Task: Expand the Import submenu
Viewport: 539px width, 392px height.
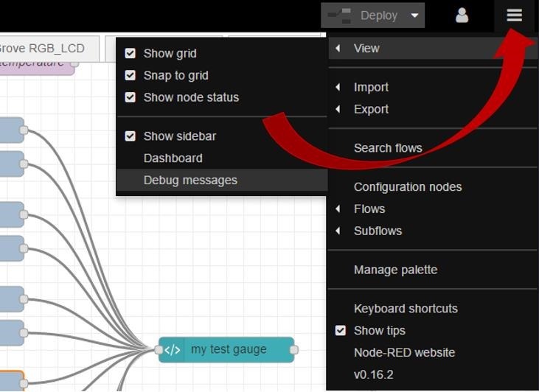Action: pyautogui.click(x=371, y=88)
